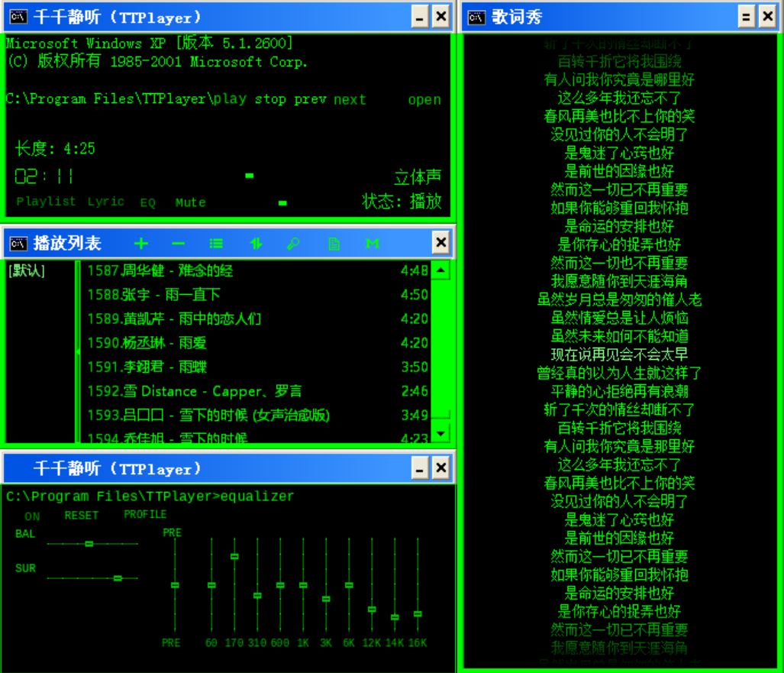The width and height of the screenshot is (784, 673).
Task: Click the 6K equalizer slider handle
Action: [x=349, y=585]
